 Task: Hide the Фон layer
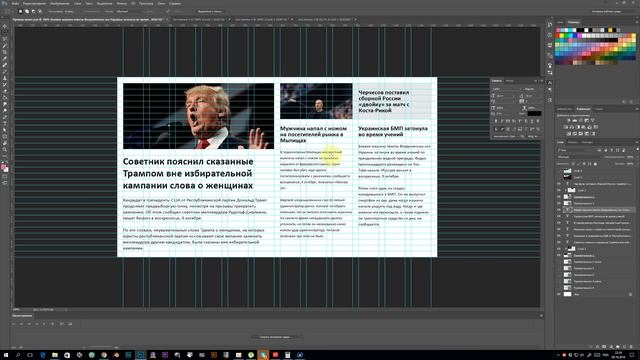pos(559,294)
